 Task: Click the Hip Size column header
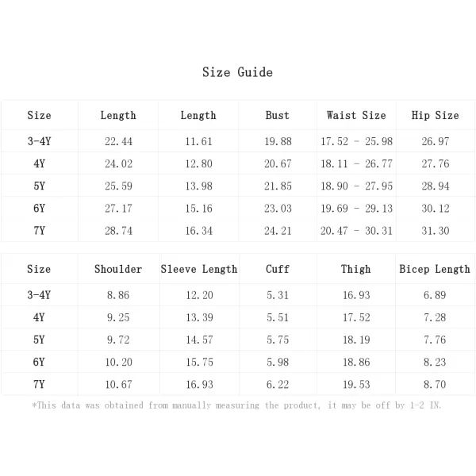(435, 115)
